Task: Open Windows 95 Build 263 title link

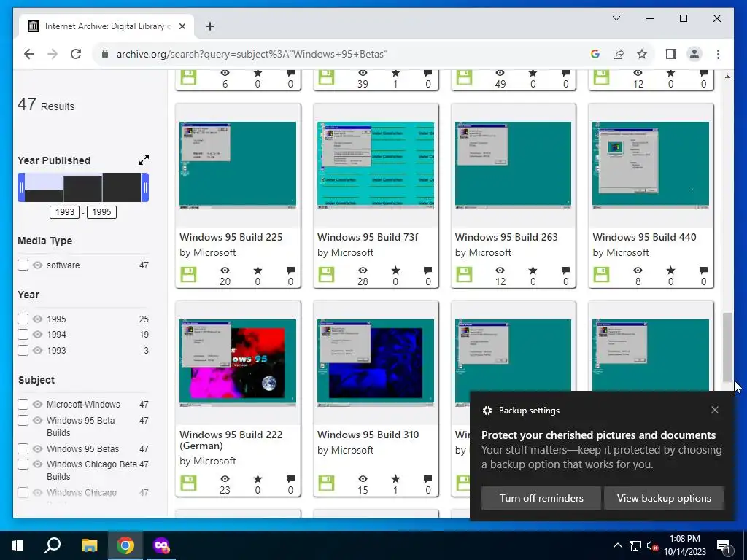Action: [506, 237]
